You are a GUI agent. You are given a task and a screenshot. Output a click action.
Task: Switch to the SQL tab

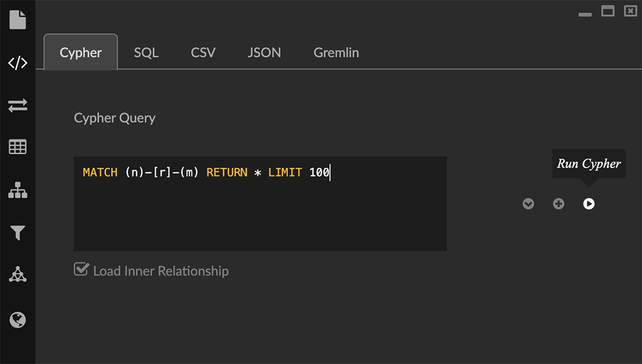pyautogui.click(x=146, y=53)
